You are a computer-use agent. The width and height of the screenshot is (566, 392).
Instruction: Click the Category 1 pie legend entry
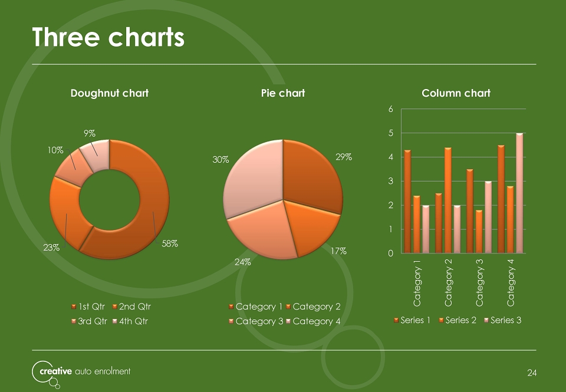coord(255,307)
